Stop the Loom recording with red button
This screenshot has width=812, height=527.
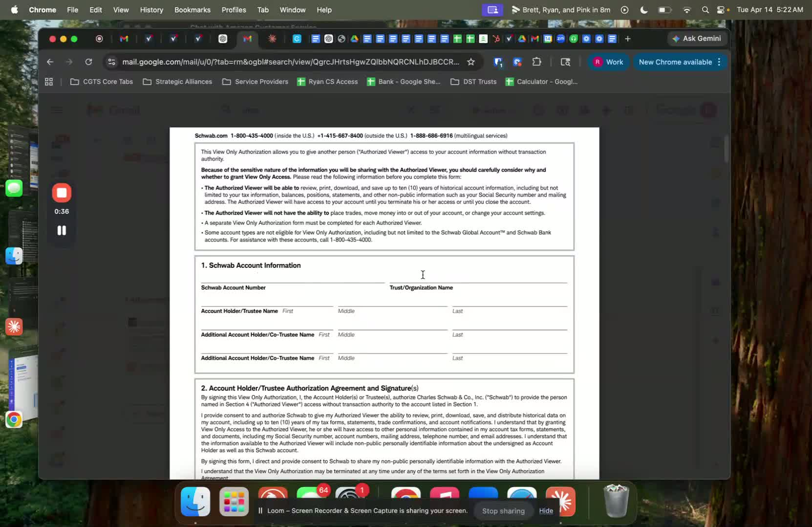point(62,193)
